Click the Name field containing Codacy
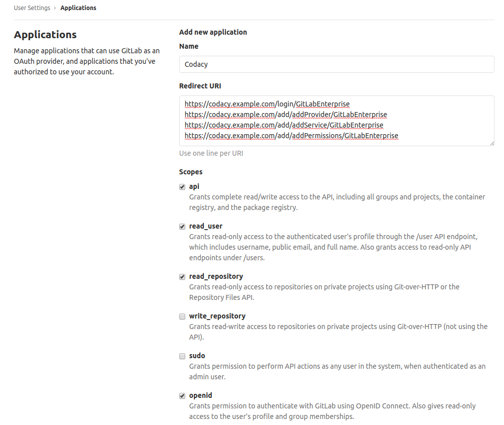The height and width of the screenshot is (425, 504). point(336,64)
